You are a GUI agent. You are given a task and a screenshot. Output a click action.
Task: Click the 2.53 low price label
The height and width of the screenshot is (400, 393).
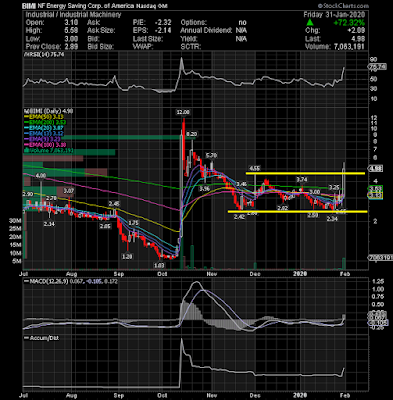(313, 216)
